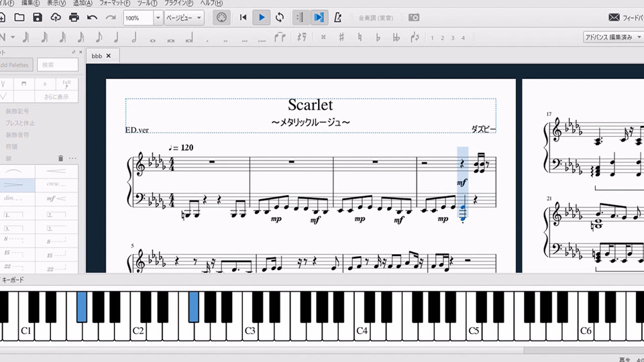The image size is (644, 362).
Task: Rewind playback to the start
Action: click(244, 17)
